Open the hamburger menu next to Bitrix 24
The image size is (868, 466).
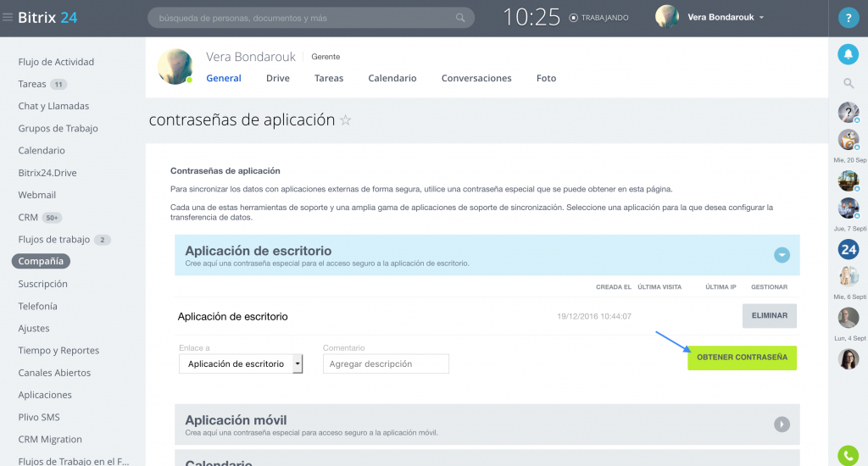coord(8,18)
